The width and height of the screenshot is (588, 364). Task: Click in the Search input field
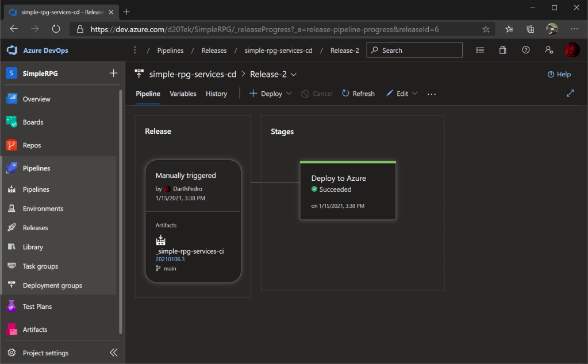(x=420, y=51)
